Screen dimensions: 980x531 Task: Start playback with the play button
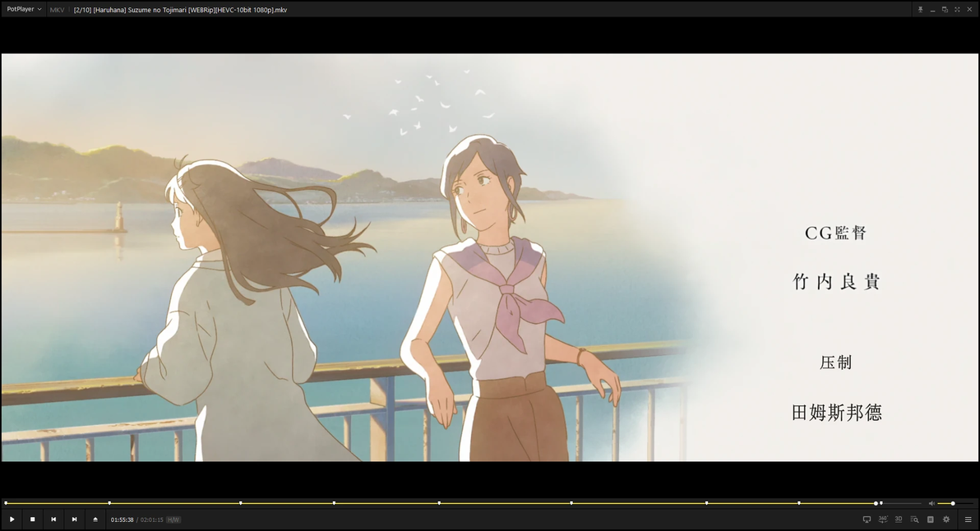[12, 519]
